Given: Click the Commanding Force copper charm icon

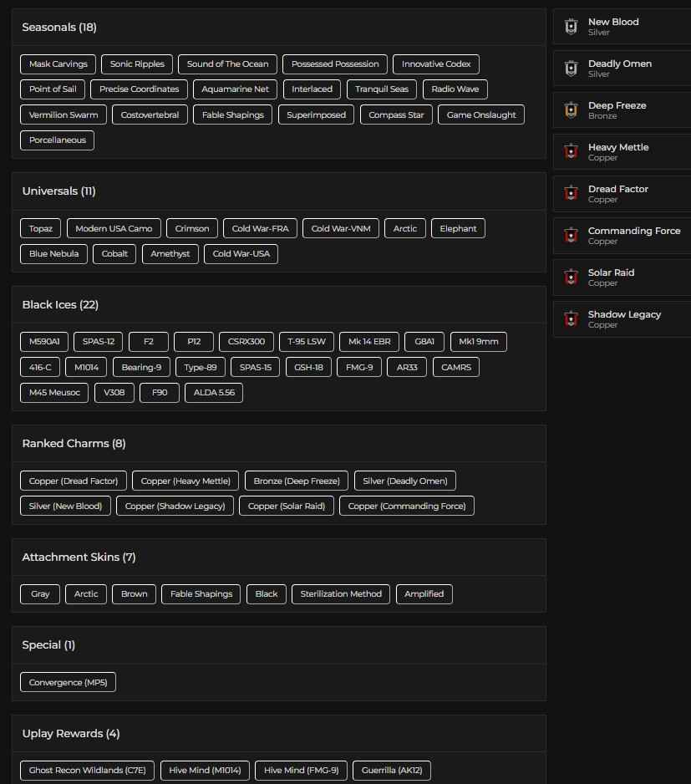Looking at the screenshot, I should coord(571,235).
